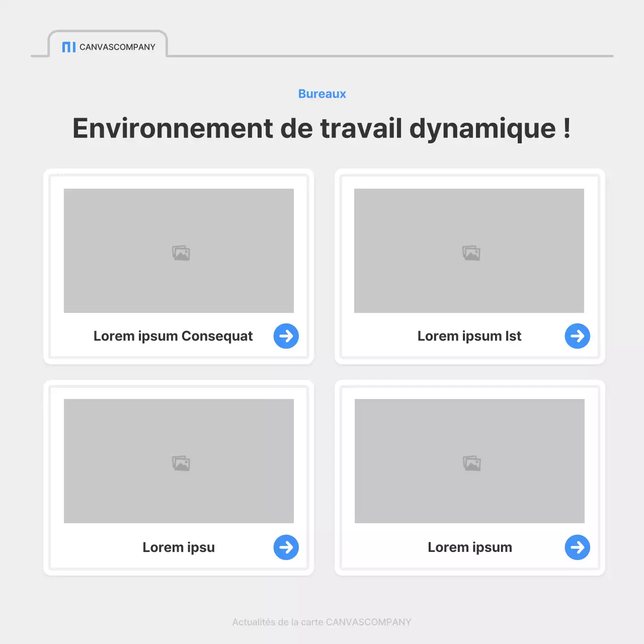Select the arrow icon beside Lorem ipsu
The image size is (644, 644).
(286, 547)
